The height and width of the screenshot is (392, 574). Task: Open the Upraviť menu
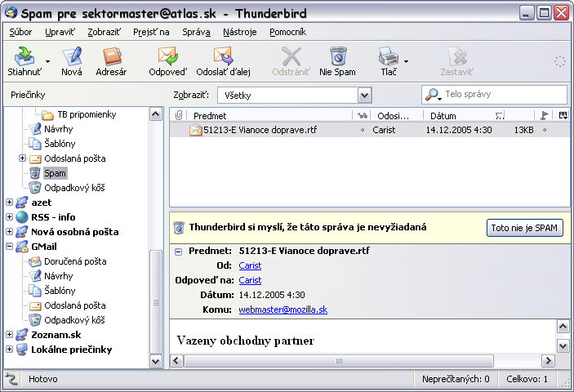click(60, 32)
